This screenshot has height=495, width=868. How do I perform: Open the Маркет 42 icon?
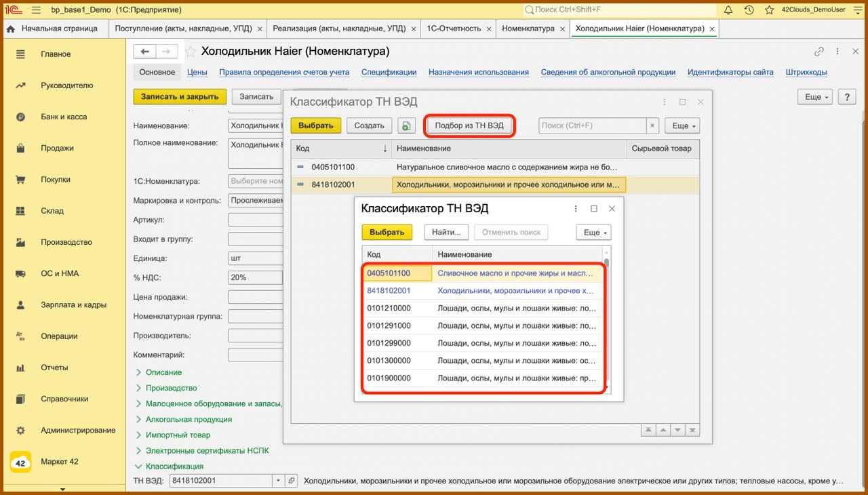tap(20, 462)
